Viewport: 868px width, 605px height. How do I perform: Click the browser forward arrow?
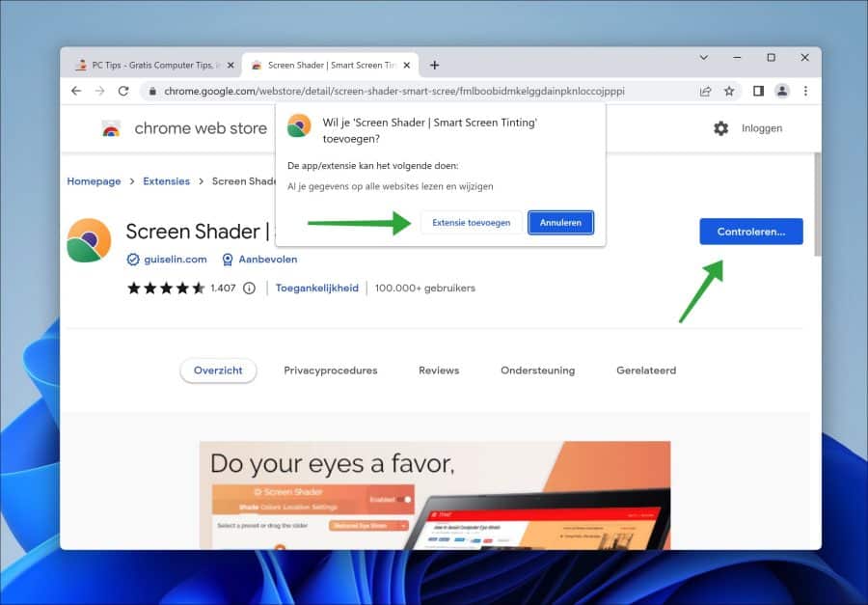[x=99, y=91]
